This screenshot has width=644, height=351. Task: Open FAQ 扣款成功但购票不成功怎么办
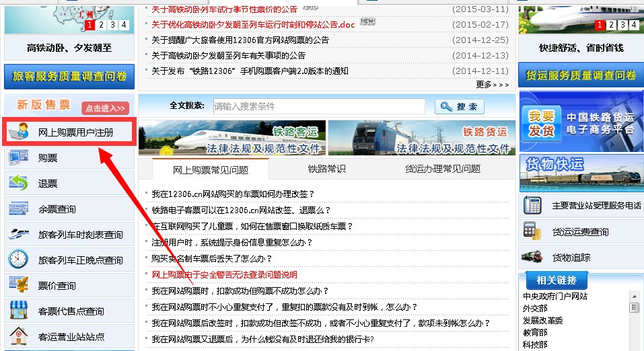[x=240, y=290]
